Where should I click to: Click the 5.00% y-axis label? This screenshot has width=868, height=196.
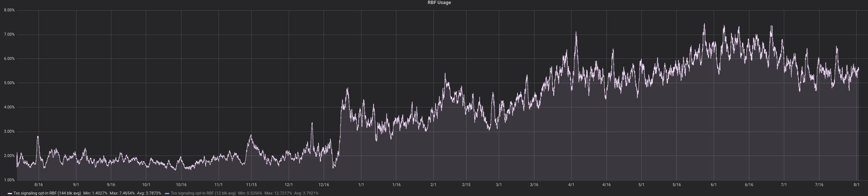click(9, 83)
